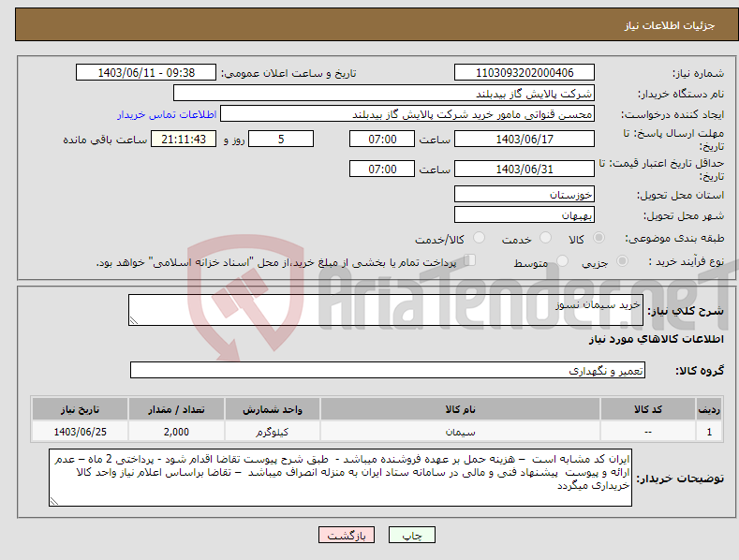Click the کد کالا column header
This screenshot has height=560, width=739.
pos(648,409)
